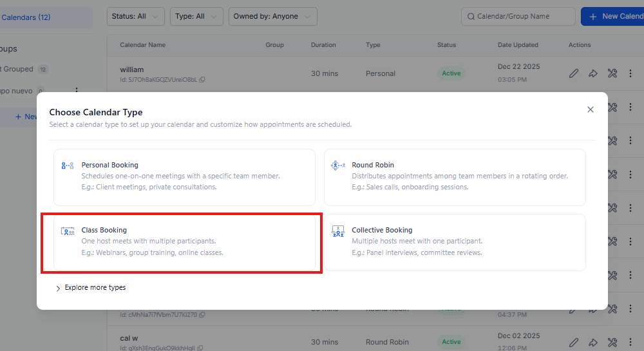
Task: Copy the william calendar ID
Action: click(202, 80)
